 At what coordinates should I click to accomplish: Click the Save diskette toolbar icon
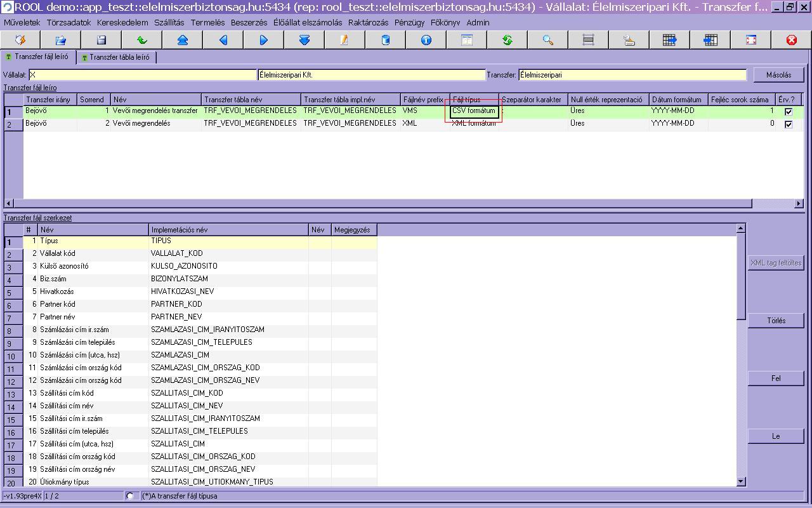[101, 40]
